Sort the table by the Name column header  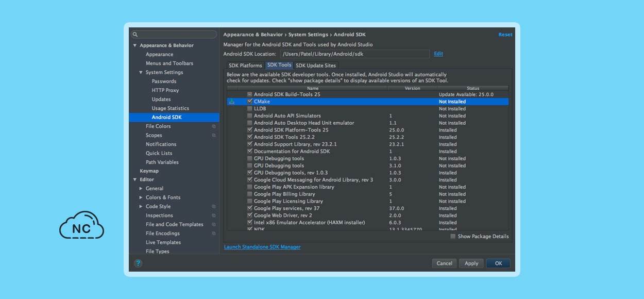pos(313,88)
